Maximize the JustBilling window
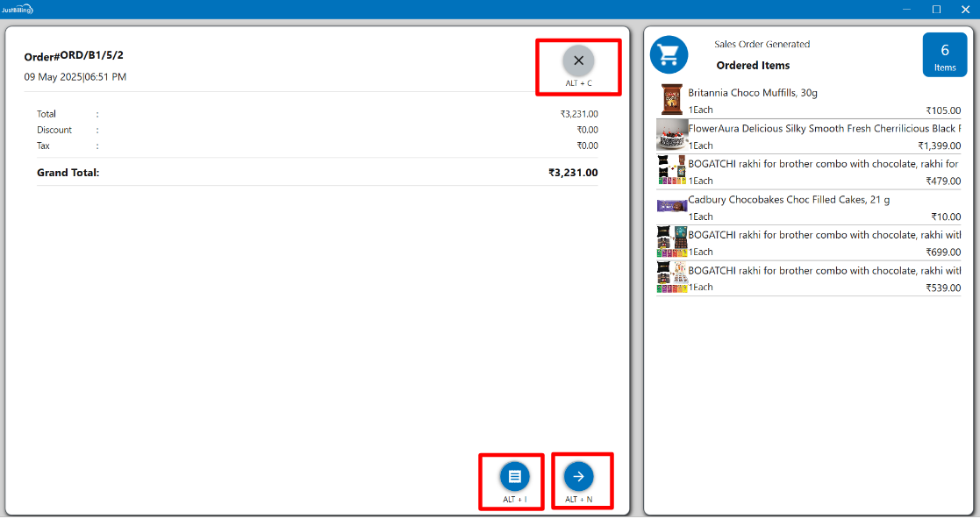Viewport: 980px width, 519px height. click(x=936, y=9)
